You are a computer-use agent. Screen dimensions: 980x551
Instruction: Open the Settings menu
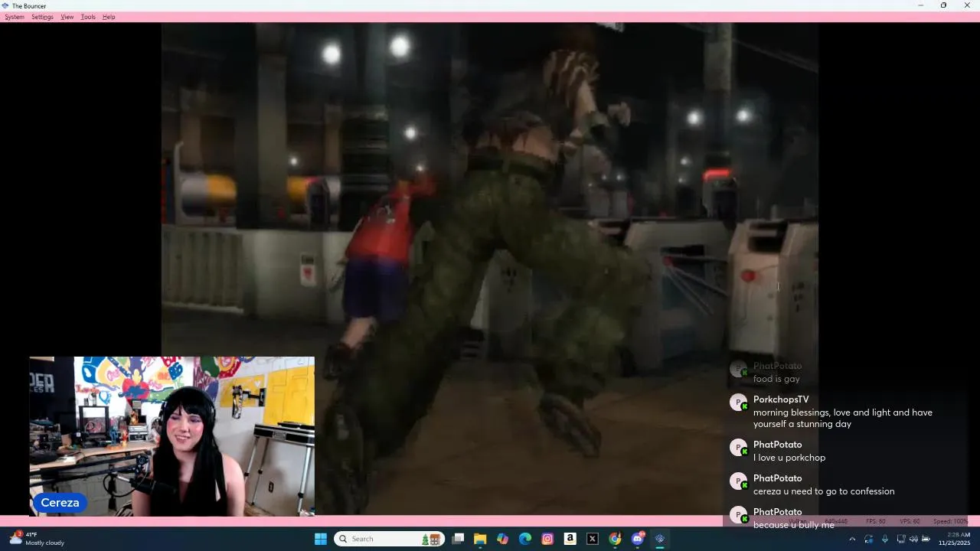(42, 17)
